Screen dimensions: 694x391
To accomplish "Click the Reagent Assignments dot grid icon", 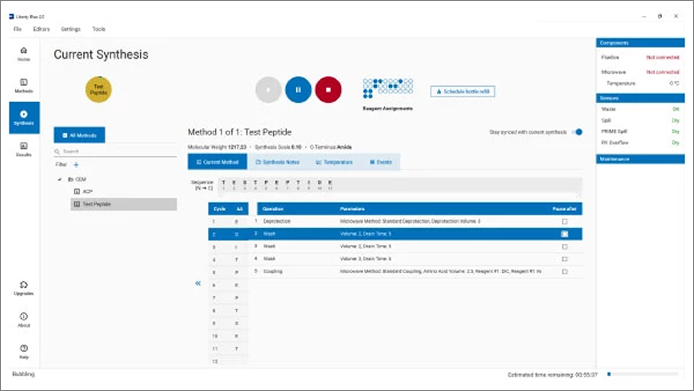I will [388, 89].
